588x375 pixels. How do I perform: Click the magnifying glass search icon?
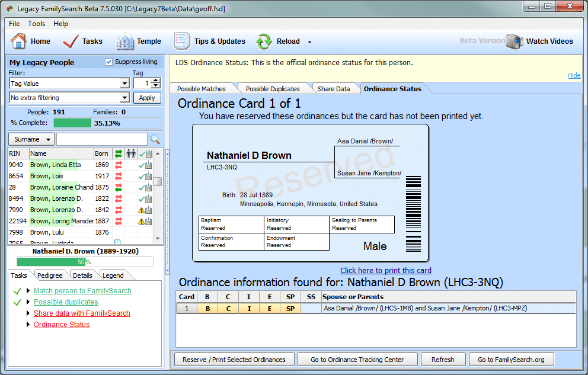coord(155,139)
